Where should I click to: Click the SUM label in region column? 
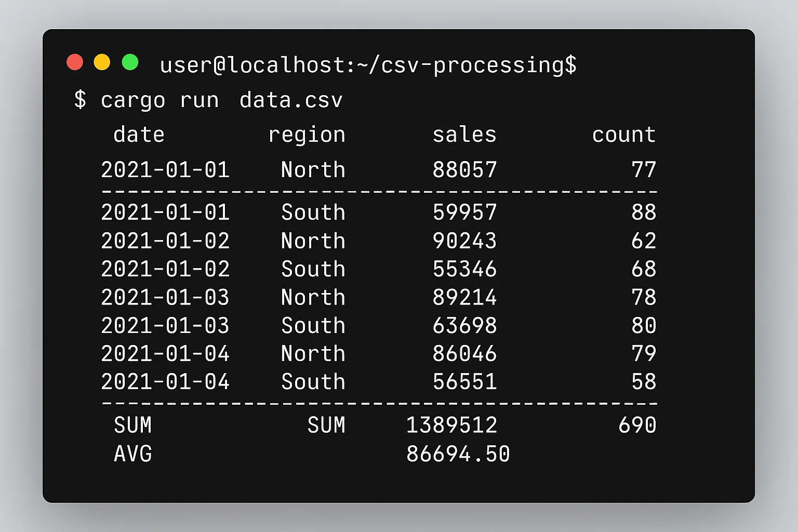(x=326, y=425)
